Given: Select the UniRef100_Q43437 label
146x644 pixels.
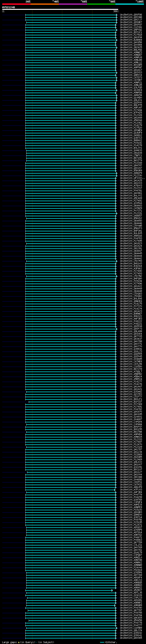Looking at the screenshot, I should 131,339.
